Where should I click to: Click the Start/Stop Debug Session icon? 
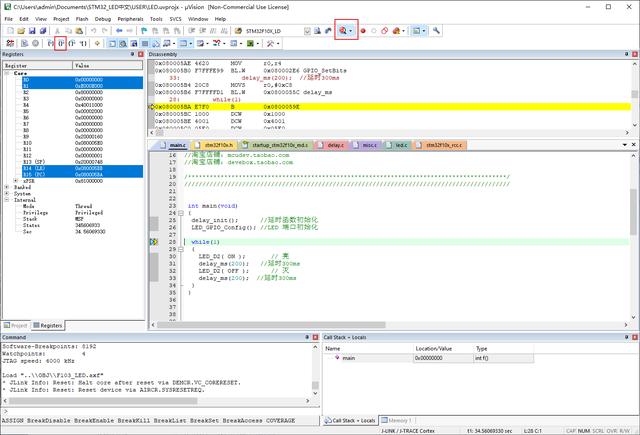point(344,31)
